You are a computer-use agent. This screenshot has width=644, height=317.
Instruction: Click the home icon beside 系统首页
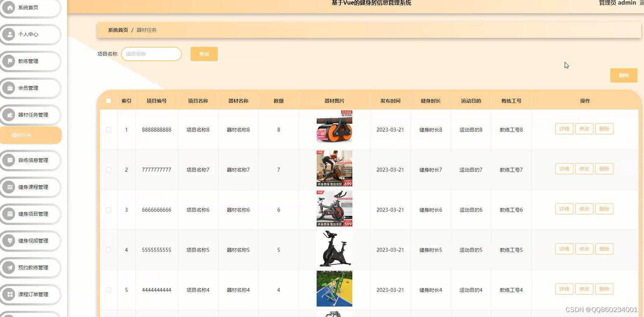click(x=9, y=7)
